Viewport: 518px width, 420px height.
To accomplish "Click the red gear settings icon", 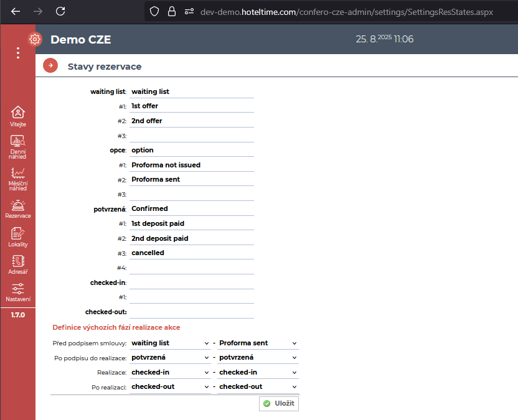I will click(35, 39).
